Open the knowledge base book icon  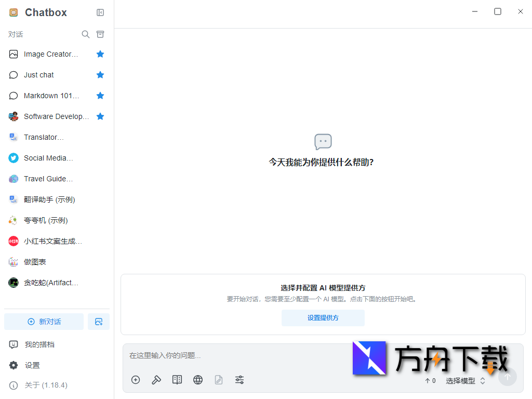[x=177, y=380]
